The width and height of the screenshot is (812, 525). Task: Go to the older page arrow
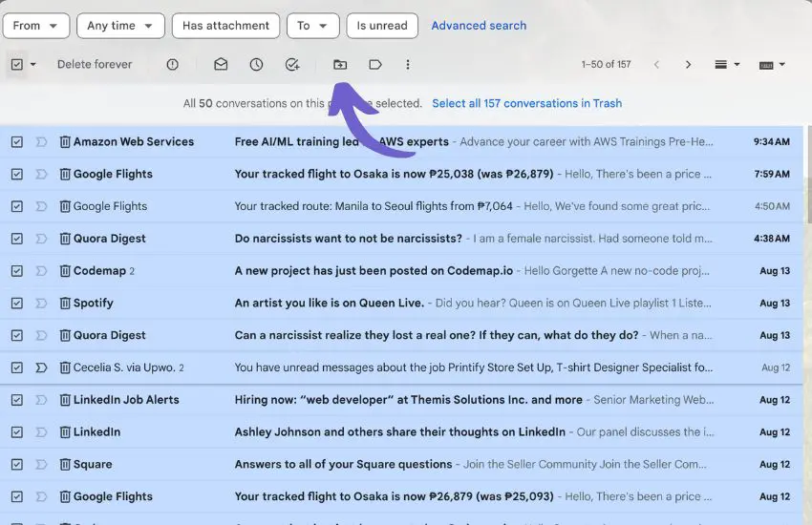pyautogui.click(x=688, y=64)
